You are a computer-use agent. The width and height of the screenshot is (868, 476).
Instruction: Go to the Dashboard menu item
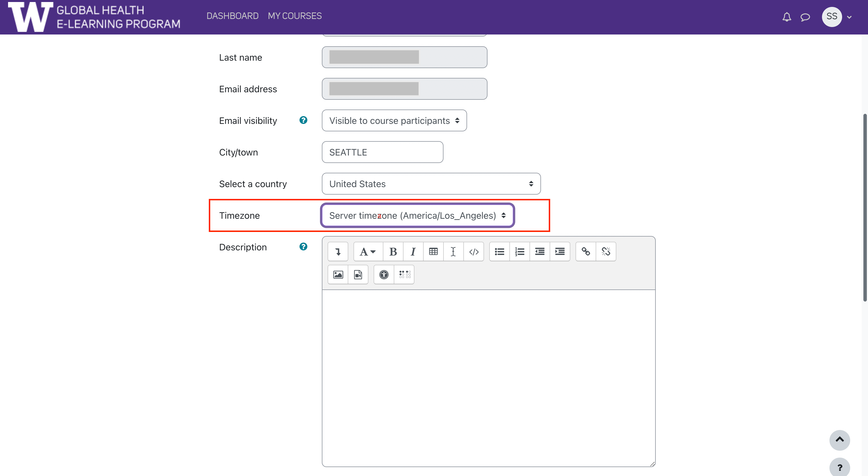tap(232, 16)
